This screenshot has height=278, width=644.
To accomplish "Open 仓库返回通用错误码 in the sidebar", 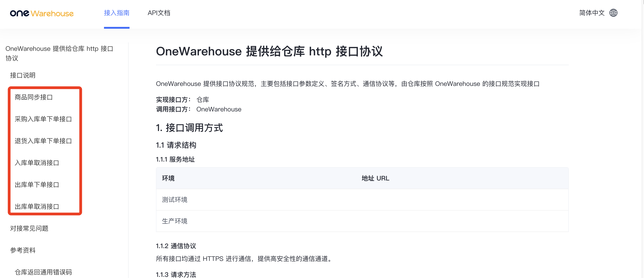I will coord(43,272).
